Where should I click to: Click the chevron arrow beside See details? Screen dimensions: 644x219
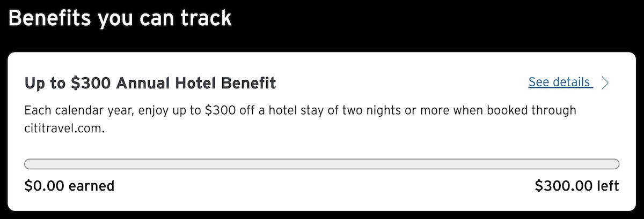coord(605,82)
